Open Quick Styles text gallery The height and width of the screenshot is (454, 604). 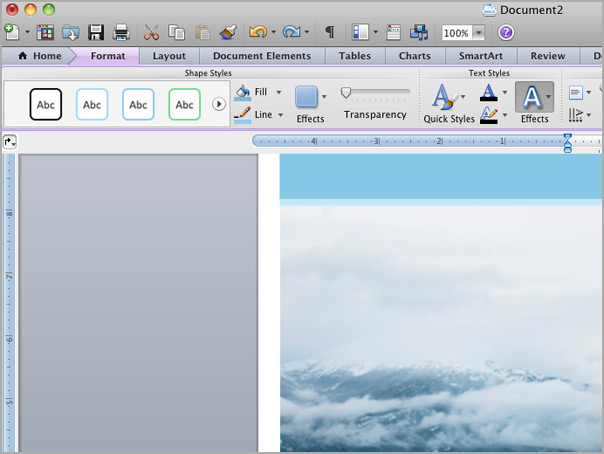click(448, 104)
